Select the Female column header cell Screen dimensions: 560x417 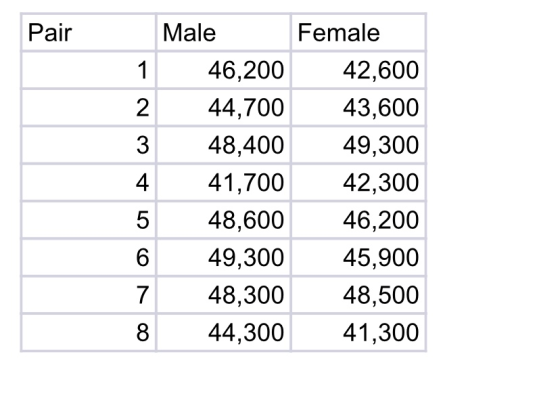pyautogui.click(x=359, y=32)
